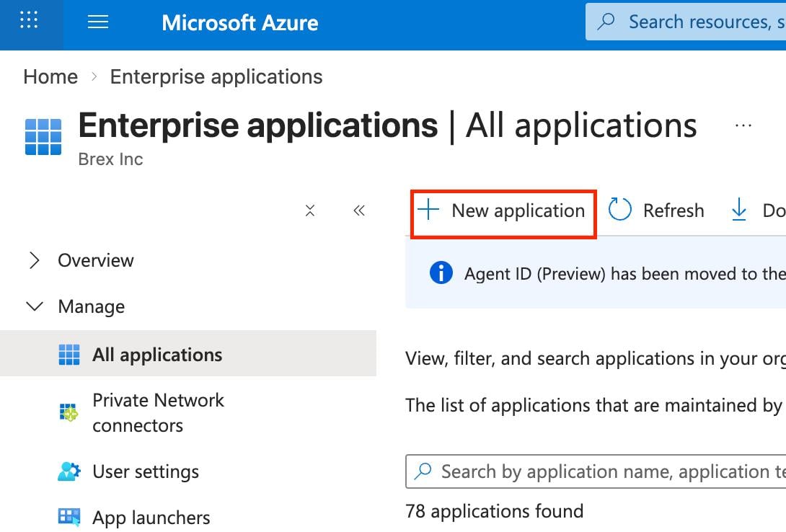
Task: Click the download arrow icon in toolbar
Action: click(739, 210)
